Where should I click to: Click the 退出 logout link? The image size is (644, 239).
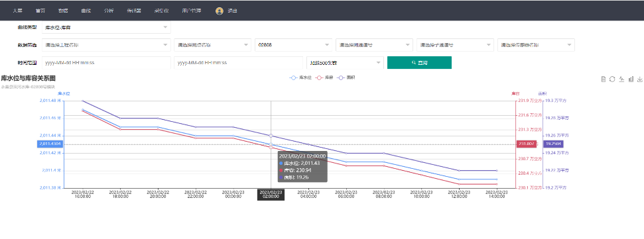click(x=232, y=11)
